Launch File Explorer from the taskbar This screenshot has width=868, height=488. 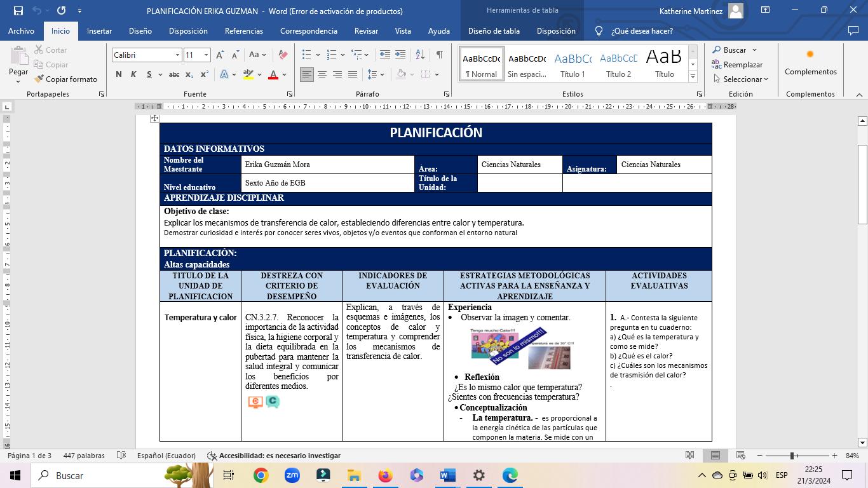point(354,475)
